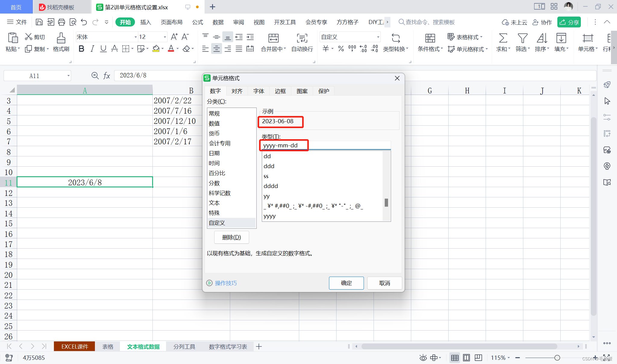Toggle underline formatting

pyautogui.click(x=103, y=49)
